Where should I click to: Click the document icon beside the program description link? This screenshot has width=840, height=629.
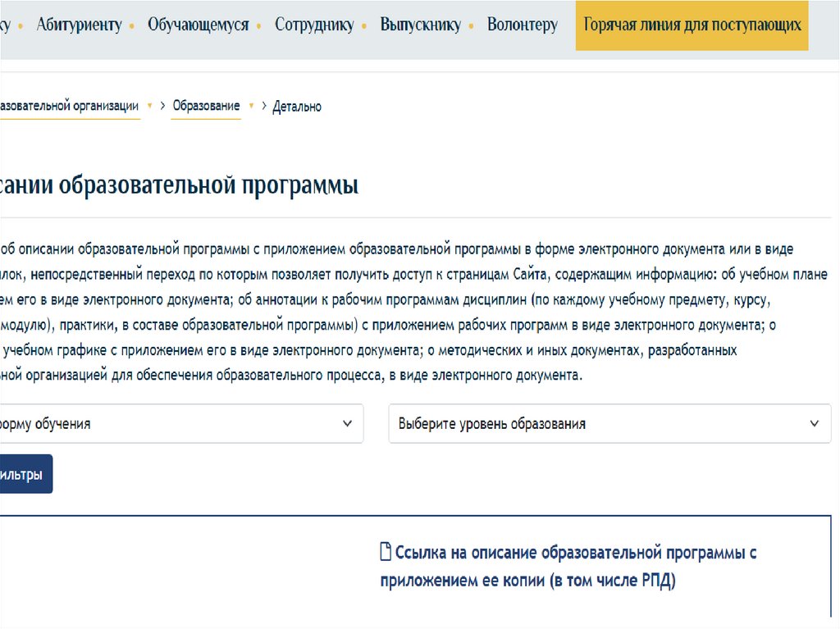coord(386,552)
